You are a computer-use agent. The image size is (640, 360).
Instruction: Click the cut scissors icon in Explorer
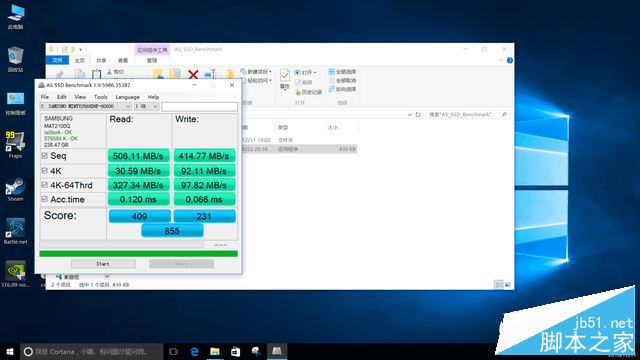click(109, 72)
